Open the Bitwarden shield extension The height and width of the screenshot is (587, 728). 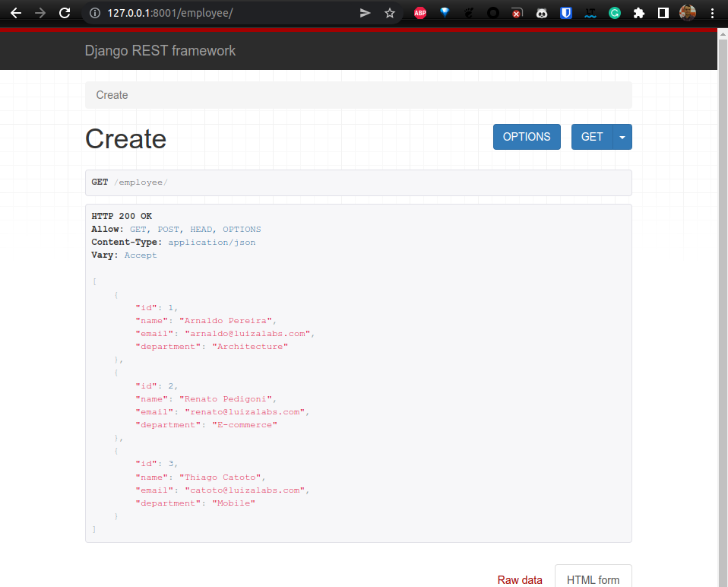tap(566, 13)
